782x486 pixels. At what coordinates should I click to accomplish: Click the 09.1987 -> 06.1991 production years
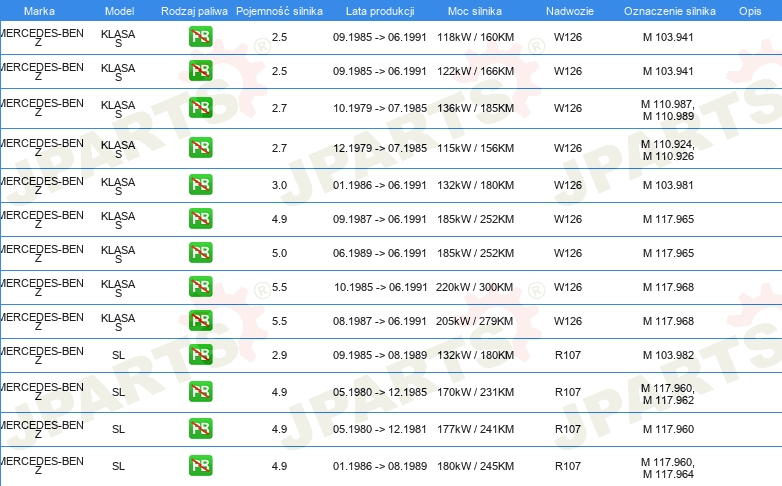click(x=380, y=219)
